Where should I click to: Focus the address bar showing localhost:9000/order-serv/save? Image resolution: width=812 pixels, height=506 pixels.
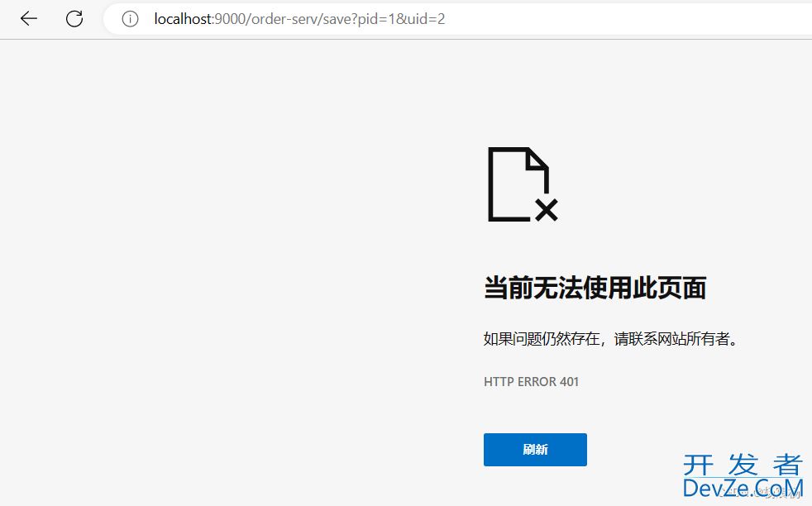pyautogui.click(x=458, y=19)
